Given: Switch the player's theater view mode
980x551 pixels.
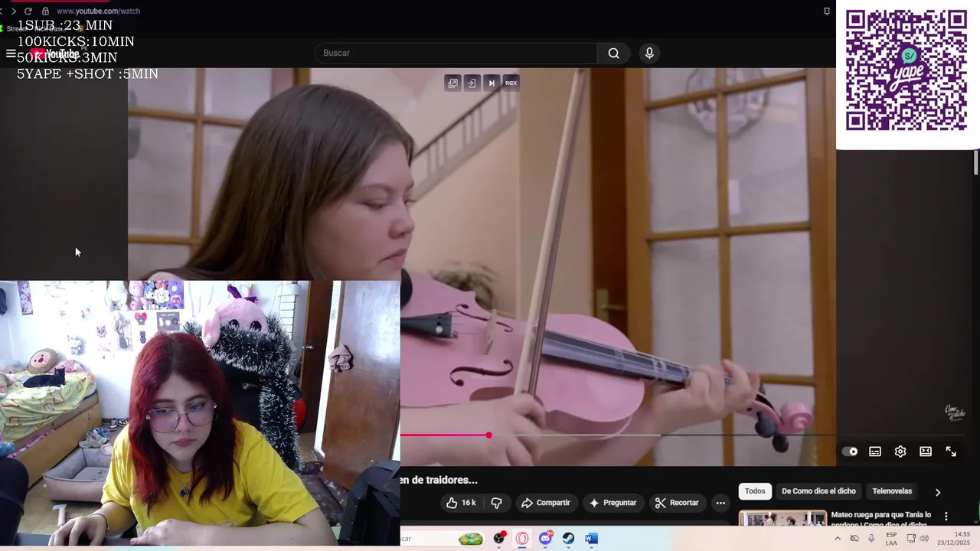Looking at the screenshot, I should 926,452.
